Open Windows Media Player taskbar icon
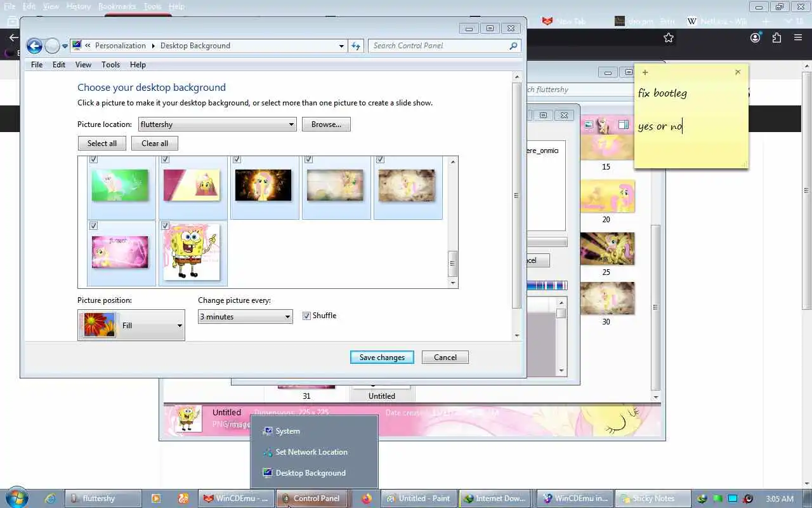 pos(156,498)
